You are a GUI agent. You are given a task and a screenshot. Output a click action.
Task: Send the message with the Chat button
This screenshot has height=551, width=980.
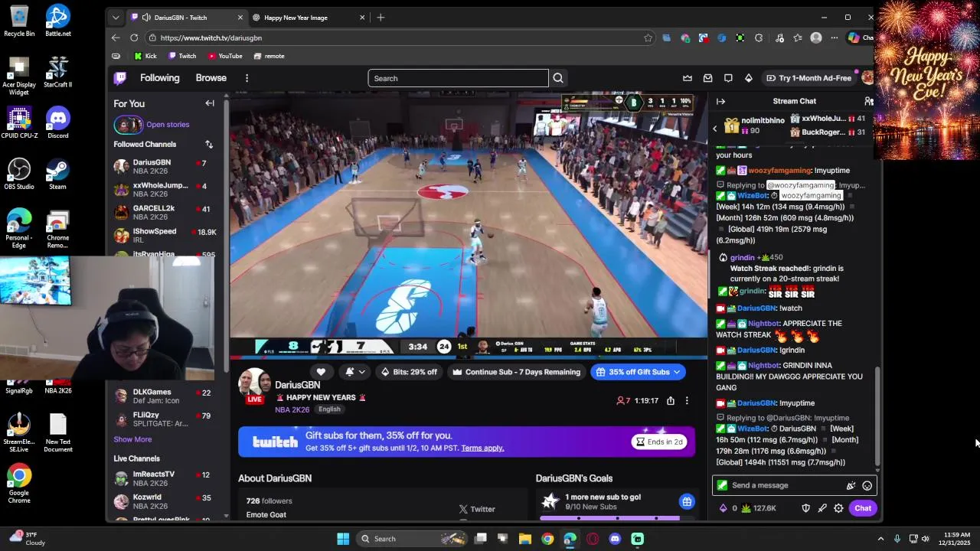point(863,508)
